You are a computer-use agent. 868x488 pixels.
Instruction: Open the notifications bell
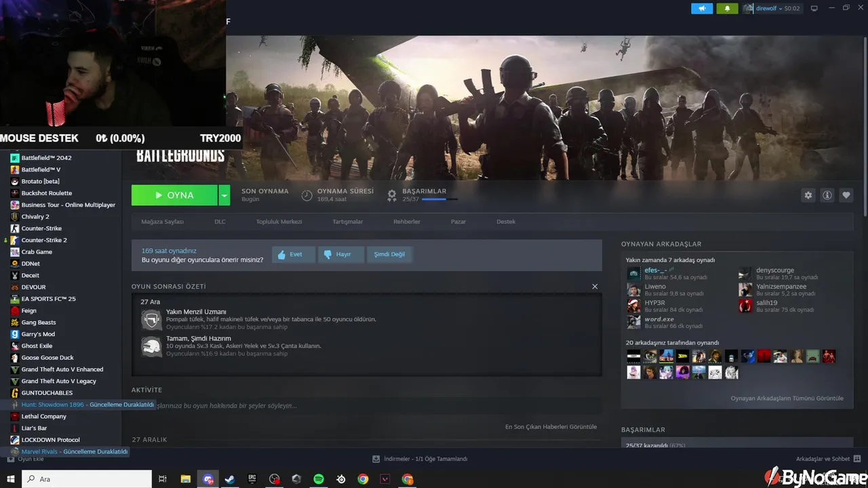tap(727, 8)
